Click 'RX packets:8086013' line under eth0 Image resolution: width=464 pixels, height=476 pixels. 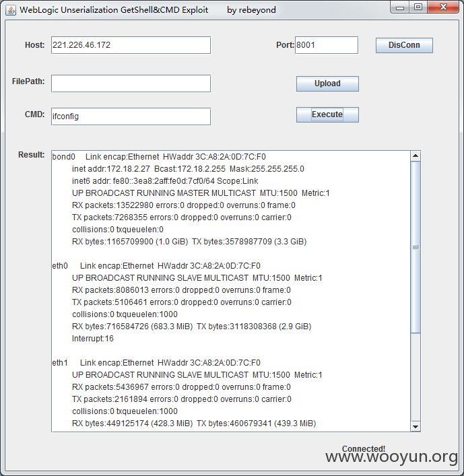(181, 290)
